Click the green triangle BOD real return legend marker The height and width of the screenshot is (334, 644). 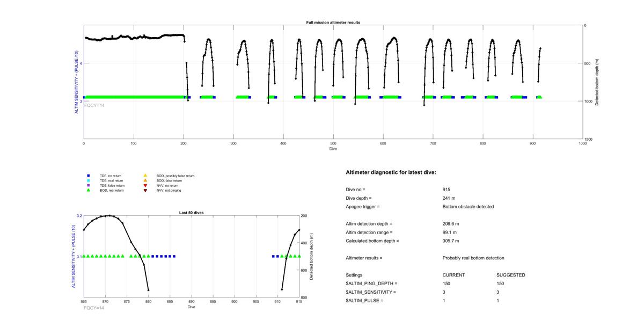click(89, 190)
